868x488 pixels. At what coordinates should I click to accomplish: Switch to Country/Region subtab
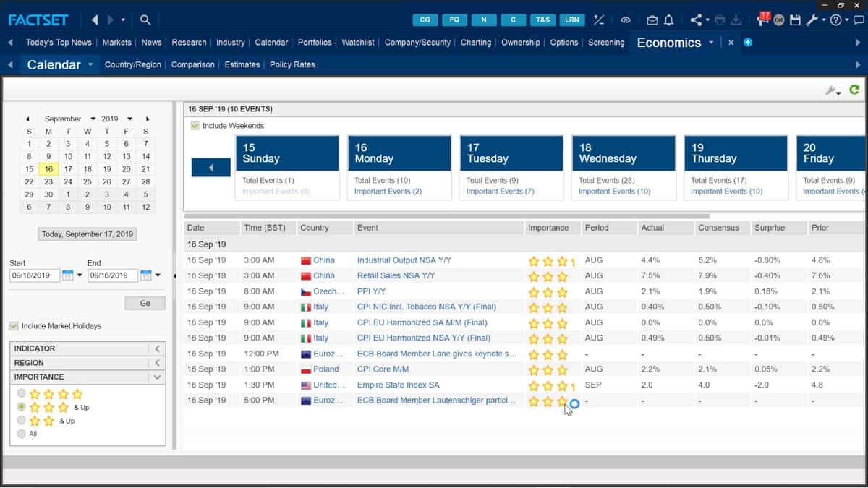133,64
